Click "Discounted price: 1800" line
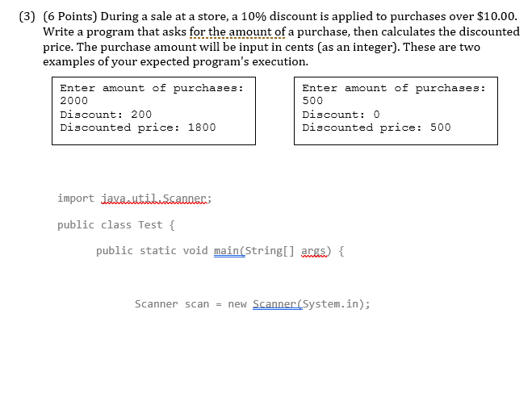Screen dimensions: 532x393 [138, 128]
